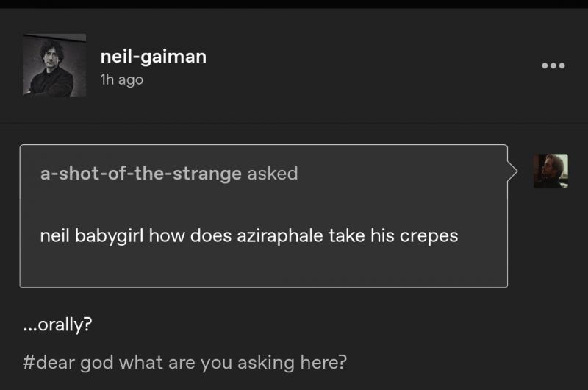This screenshot has height=390, width=588.
Task: Open the asker's small avatar image
Action: click(x=551, y=171)
